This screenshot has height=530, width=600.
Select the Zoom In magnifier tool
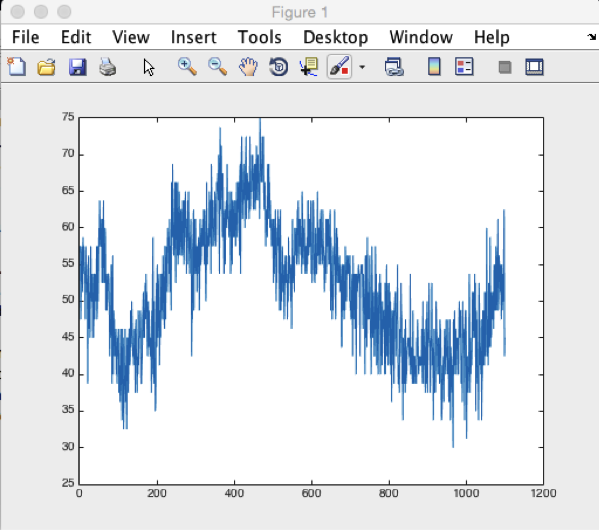pyautogui.click(x=187, y=67)
